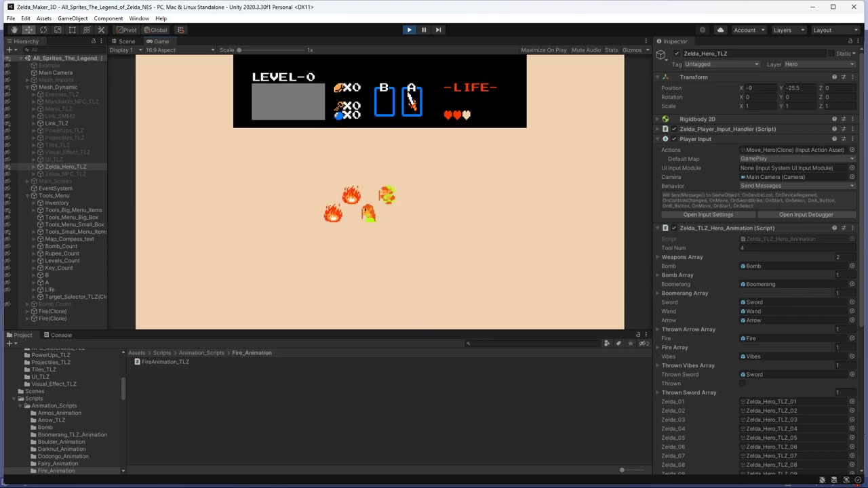Select the Move tool in toolbar

point(28,30)
